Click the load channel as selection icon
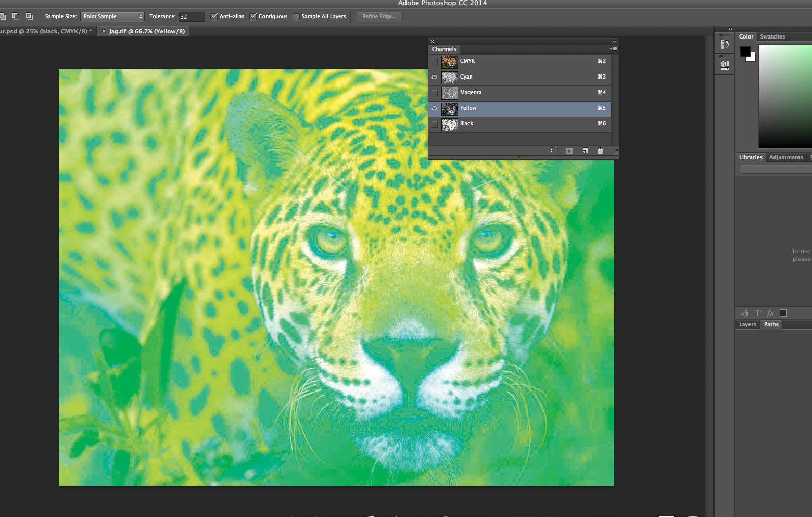Image resolution: width=812 pixels, height=517 pixels. point(554,150)
